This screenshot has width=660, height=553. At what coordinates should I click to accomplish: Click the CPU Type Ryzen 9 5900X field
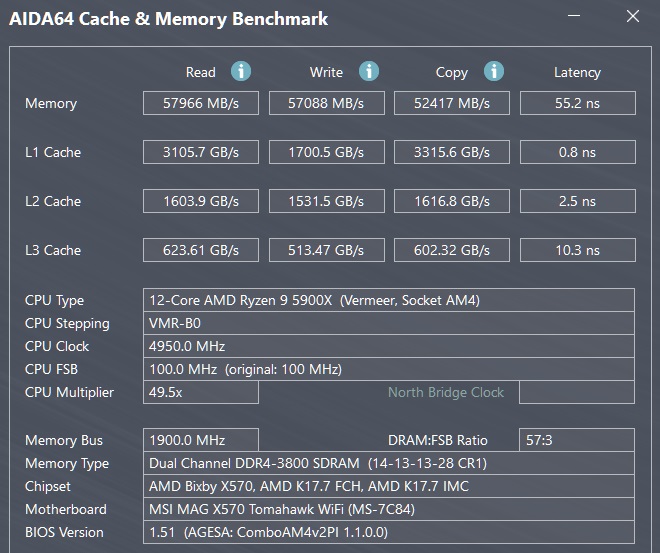[389, 300]
